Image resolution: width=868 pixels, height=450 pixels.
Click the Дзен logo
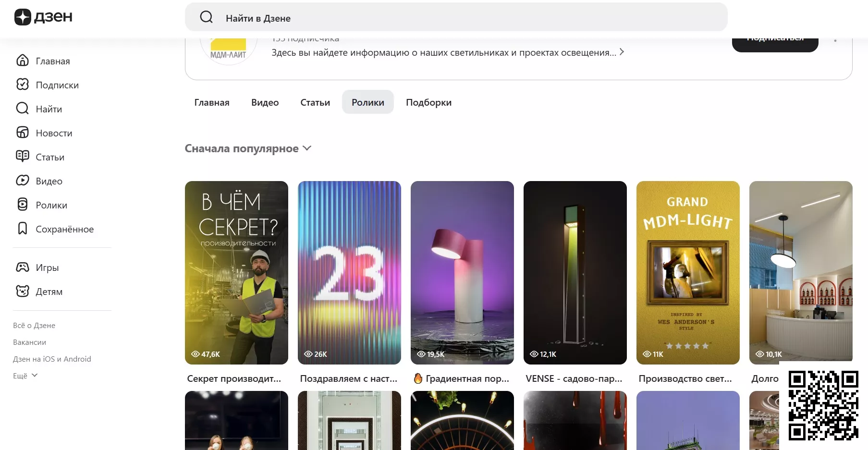click(43, 17)
